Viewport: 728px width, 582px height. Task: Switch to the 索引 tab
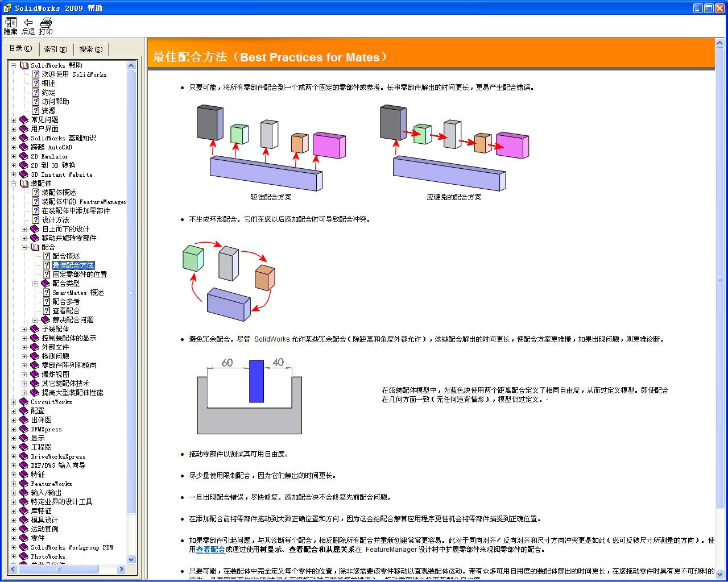pyautogui.click(x=55, y=49)
